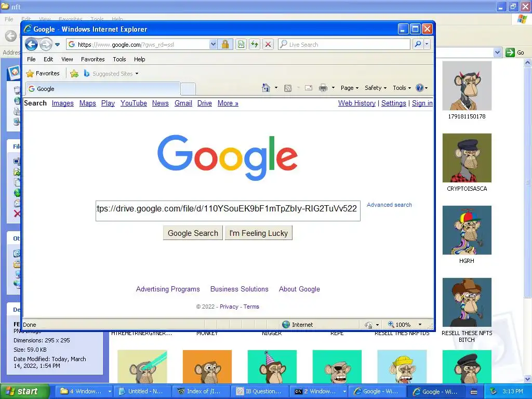The image size is (532, 399).
Task: Expand the Print options dropdown arrow
Action: pos(333,88)
